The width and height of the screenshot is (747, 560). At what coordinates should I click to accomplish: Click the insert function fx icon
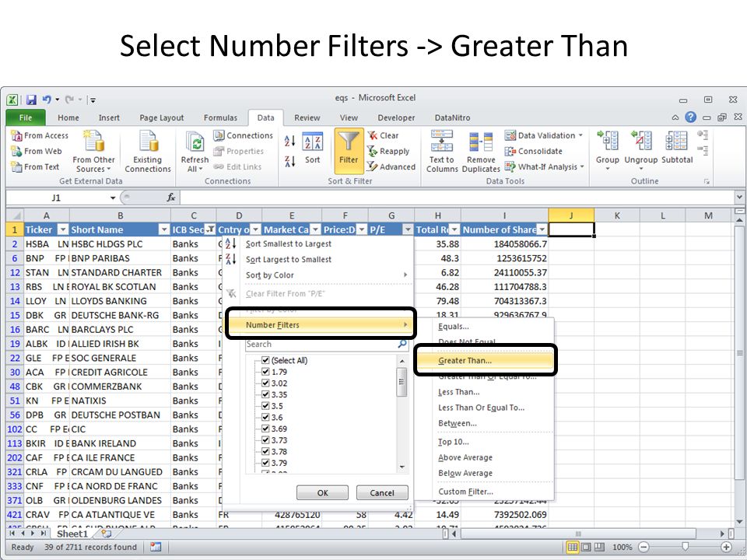pyautogui.click(x=171, y=198)
